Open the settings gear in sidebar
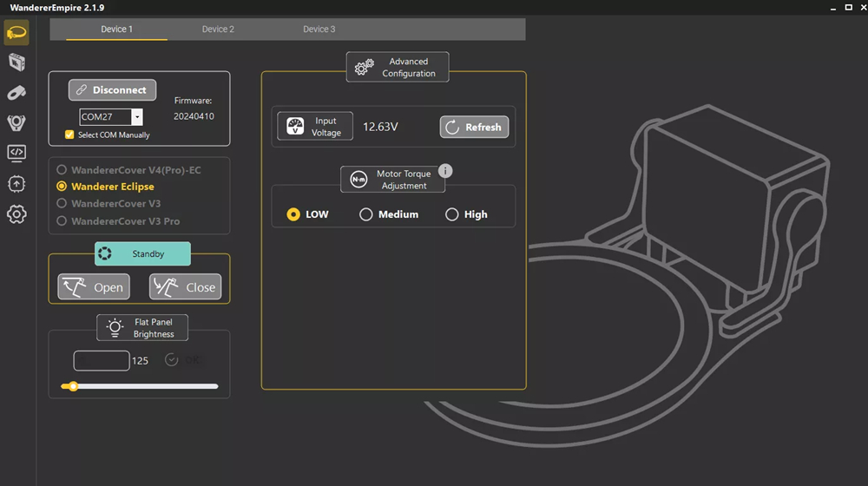Image resolution: width=868 pixels, height=486 pixels. pyautogui.click(x=16, y=214)
